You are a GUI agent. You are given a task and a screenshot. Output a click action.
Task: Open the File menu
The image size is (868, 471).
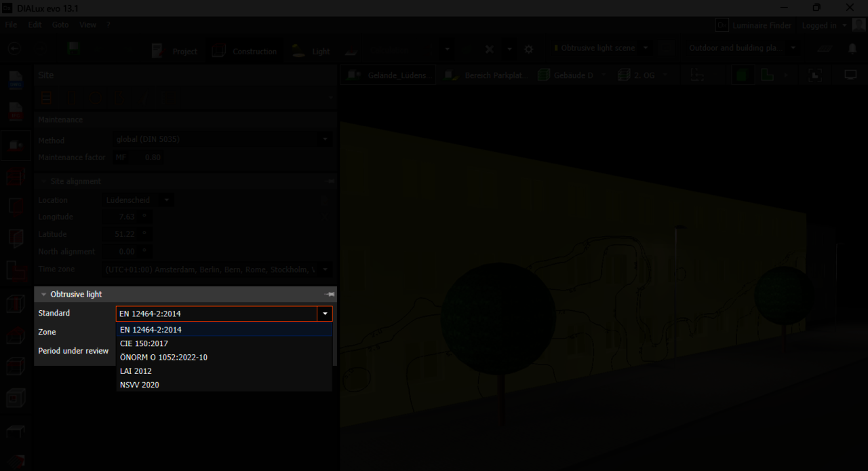click(11, 24)
